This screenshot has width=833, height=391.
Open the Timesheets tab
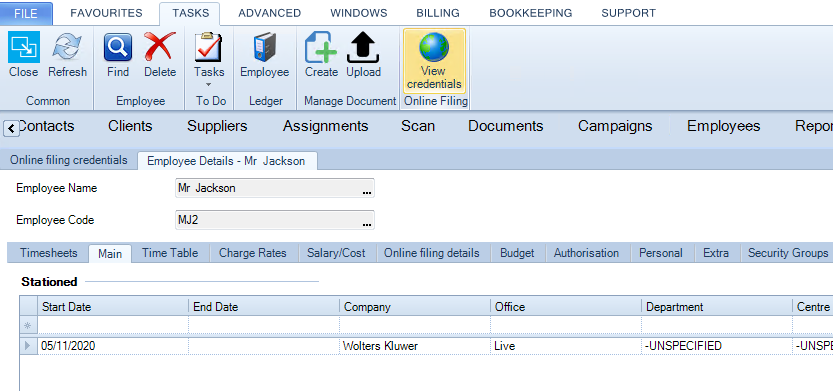48,253
